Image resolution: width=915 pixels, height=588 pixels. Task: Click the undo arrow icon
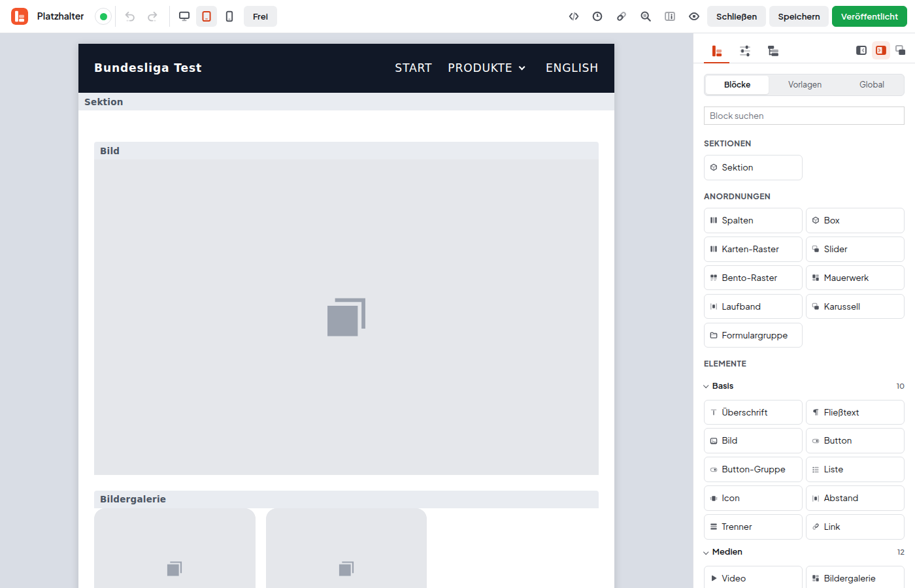pos(130,16)
